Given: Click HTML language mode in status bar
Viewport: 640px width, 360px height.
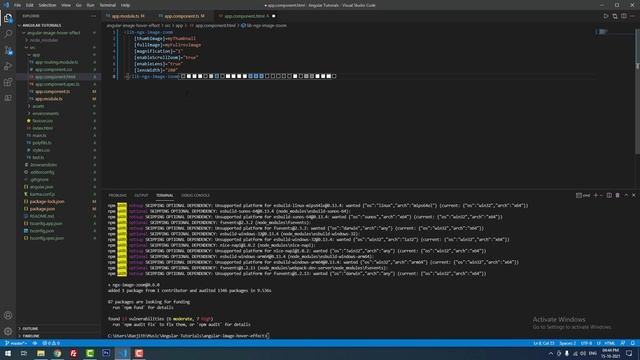Looking at the screenshot, I should point(609,343).
